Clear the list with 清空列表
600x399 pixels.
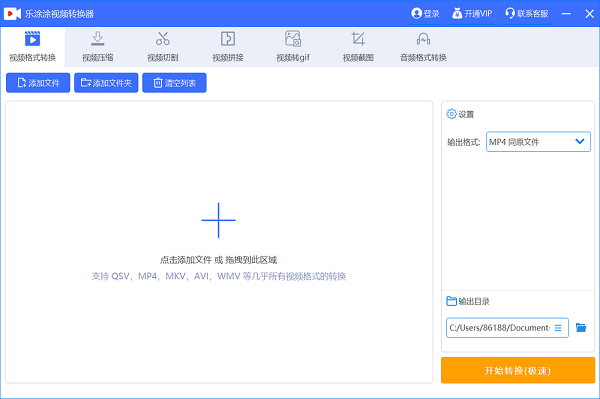coord(174,83)
